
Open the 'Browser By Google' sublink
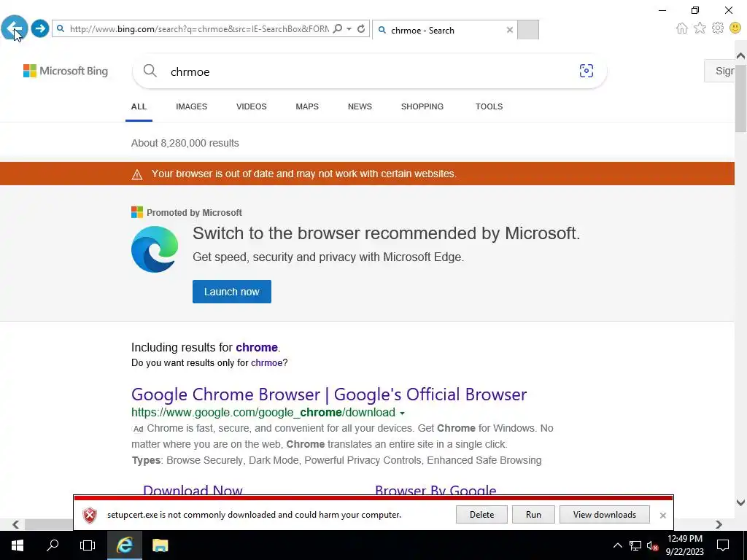(436, 489)
